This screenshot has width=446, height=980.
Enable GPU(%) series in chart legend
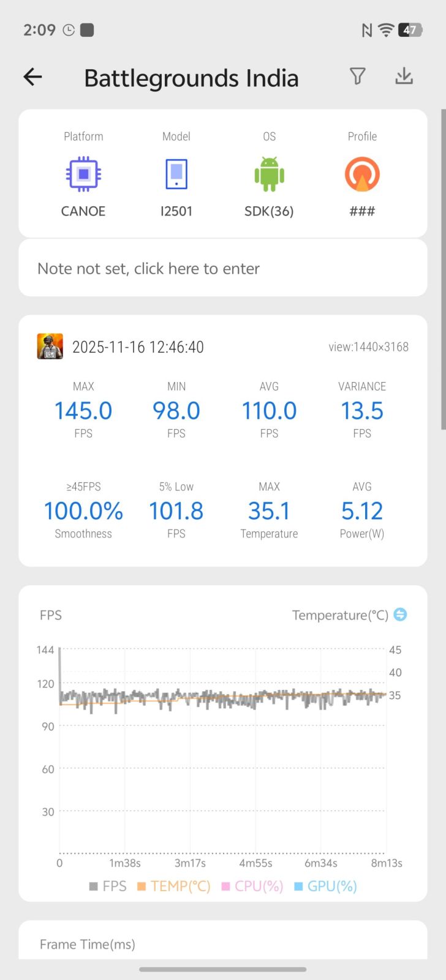325,886
